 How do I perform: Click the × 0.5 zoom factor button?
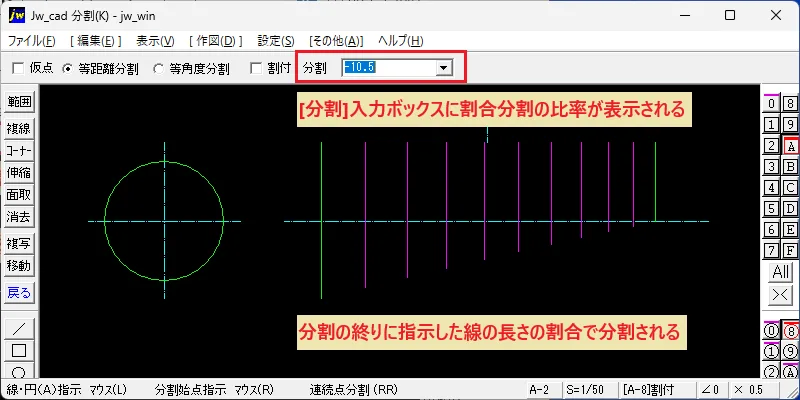point(753,390)
